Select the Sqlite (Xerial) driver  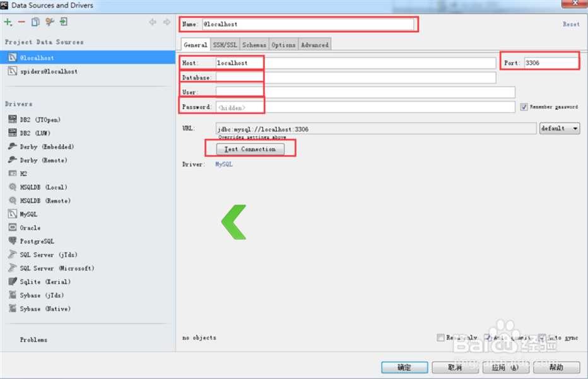point(45,281)
